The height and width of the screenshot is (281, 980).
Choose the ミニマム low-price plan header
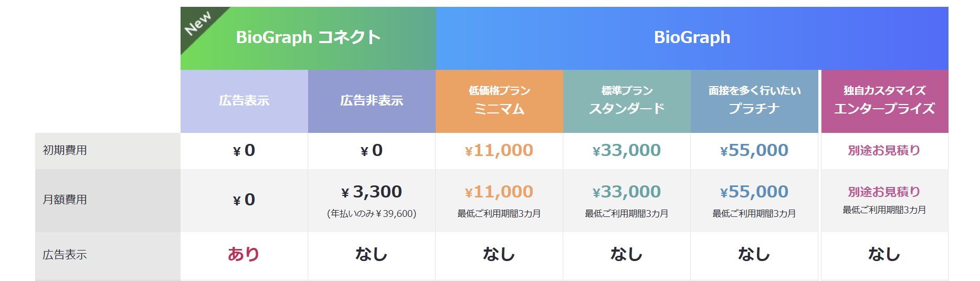499,101
